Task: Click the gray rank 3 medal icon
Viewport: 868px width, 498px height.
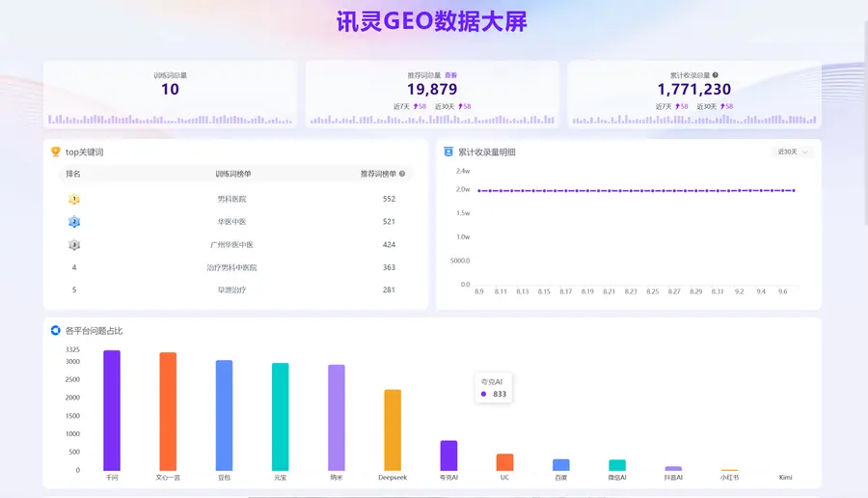Action: pyautogui.click(x=74, y=244)
